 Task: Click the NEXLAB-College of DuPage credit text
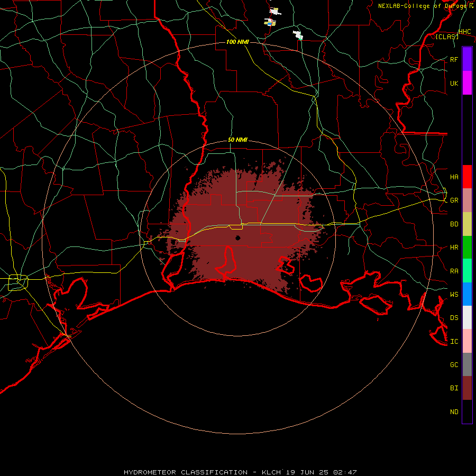[423, 6]
